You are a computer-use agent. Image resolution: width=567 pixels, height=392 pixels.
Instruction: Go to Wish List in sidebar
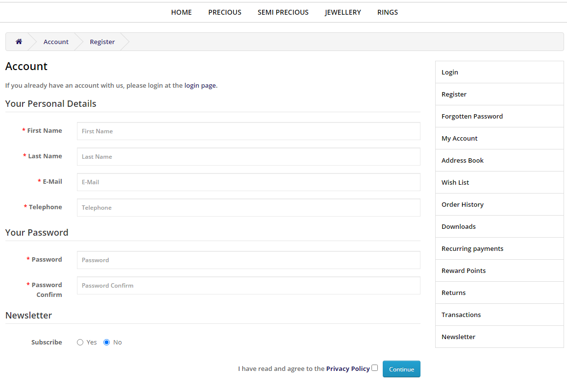point(455,182)
